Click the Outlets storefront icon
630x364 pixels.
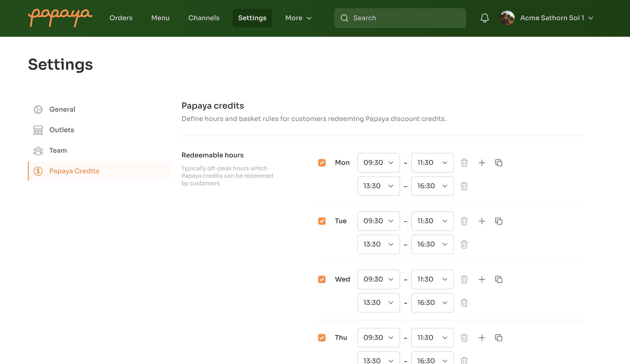tap(38, 130)
